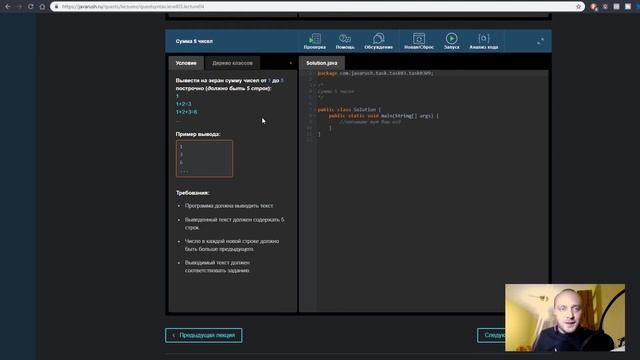Switch to the Условие tab
Screen dimensions: 640x360
(x=186, y=63)
